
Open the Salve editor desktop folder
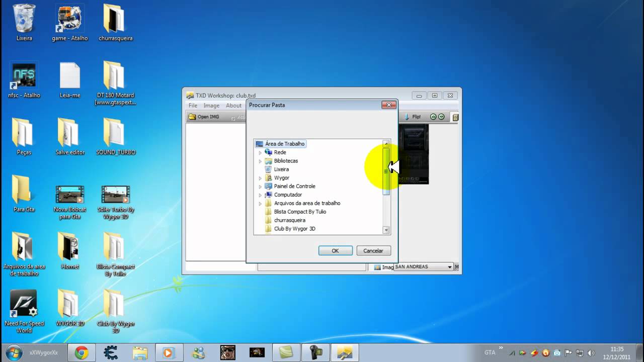pyautogui.click(x=70, y=137)
